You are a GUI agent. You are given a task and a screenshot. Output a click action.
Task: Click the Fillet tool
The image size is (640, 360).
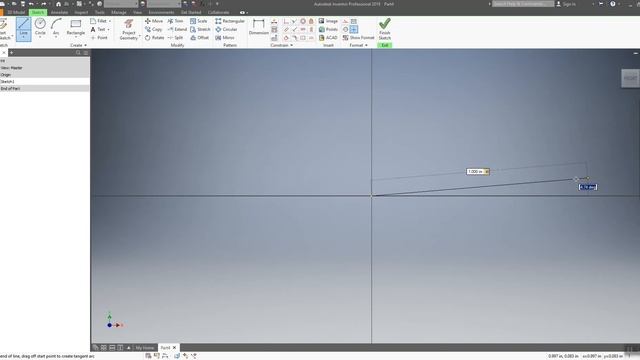98,21
